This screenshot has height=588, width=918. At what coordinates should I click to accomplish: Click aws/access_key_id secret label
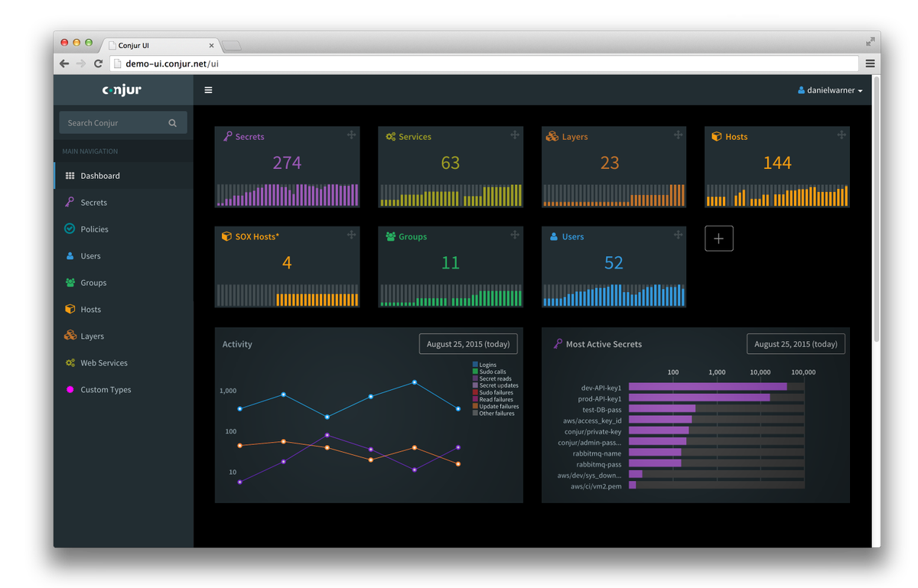[592, 421]
